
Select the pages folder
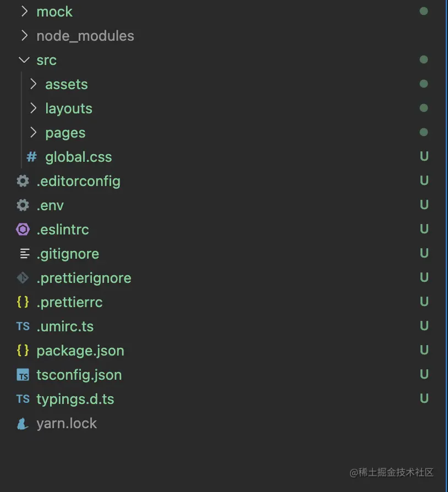coord(65,132)
